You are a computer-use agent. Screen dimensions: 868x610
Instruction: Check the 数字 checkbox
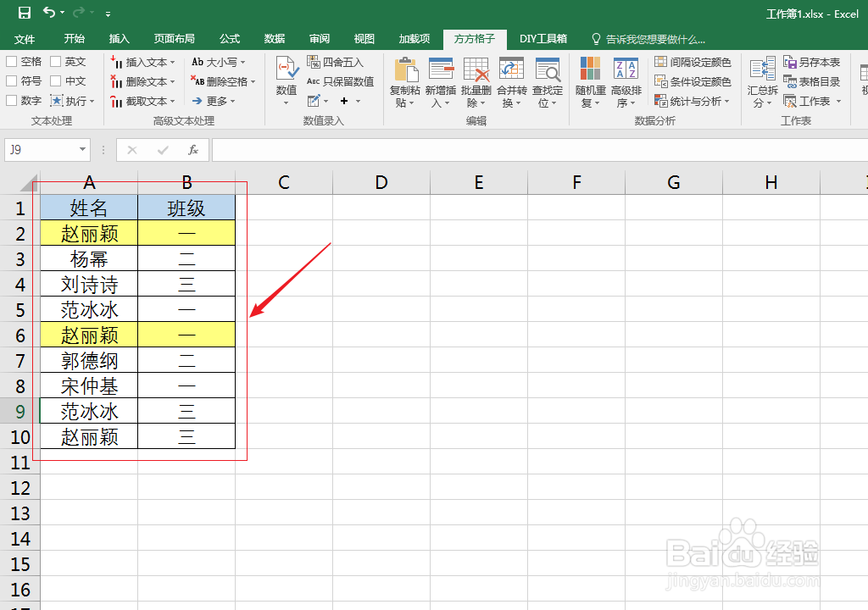11,100
